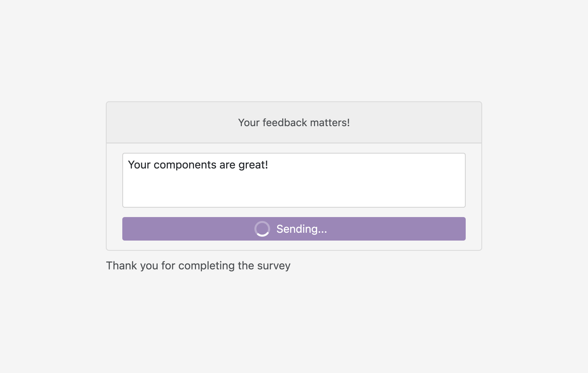Click the card footer area below the button
This screenshot has height=373, width=588.
click(x=294, y=245)
